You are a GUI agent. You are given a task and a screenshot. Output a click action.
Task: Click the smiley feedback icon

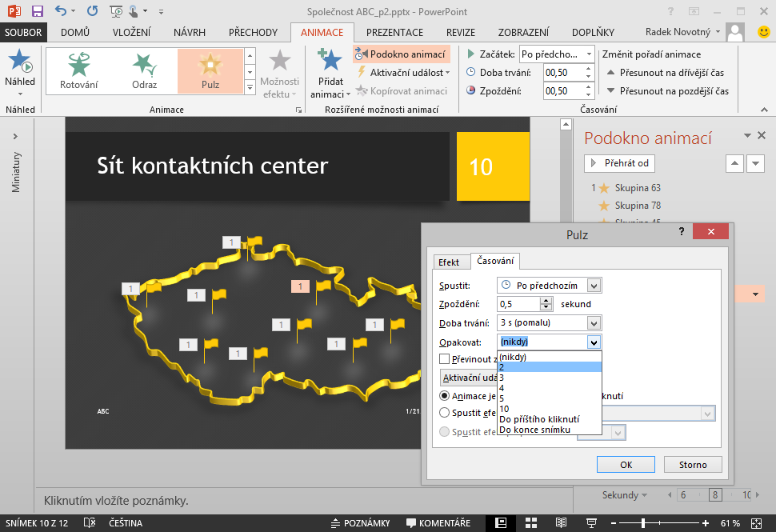tap(764, 32)
